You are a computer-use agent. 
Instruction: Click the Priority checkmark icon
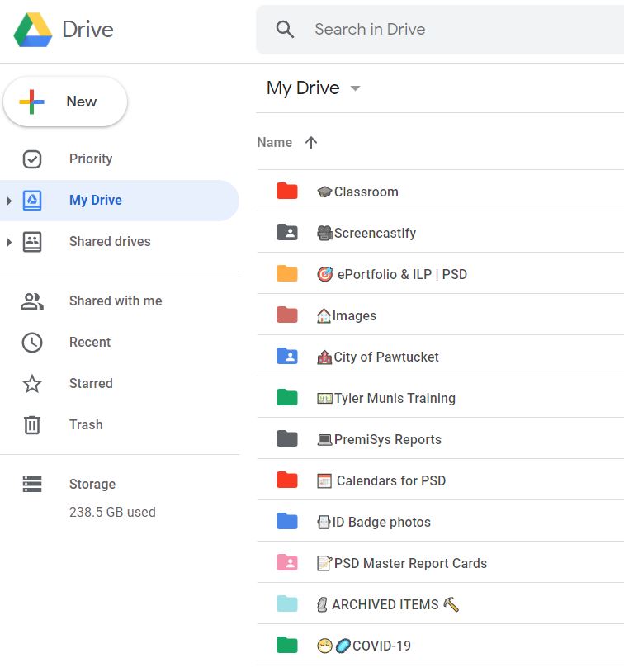click(x=32, y=159)
